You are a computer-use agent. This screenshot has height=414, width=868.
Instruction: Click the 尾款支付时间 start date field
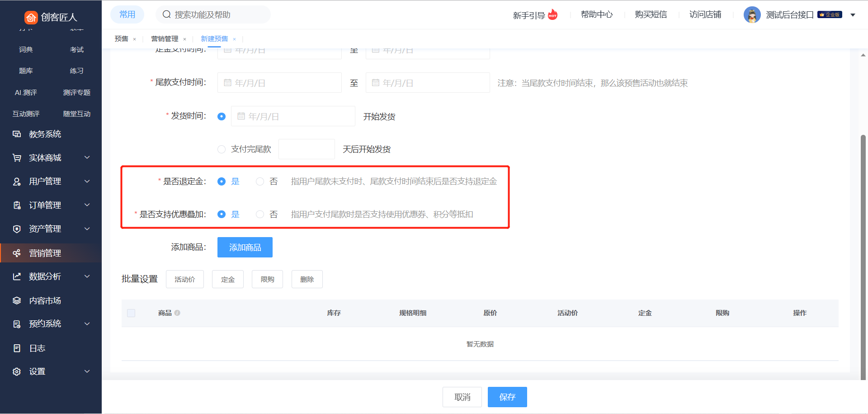[x=279, y=83]
